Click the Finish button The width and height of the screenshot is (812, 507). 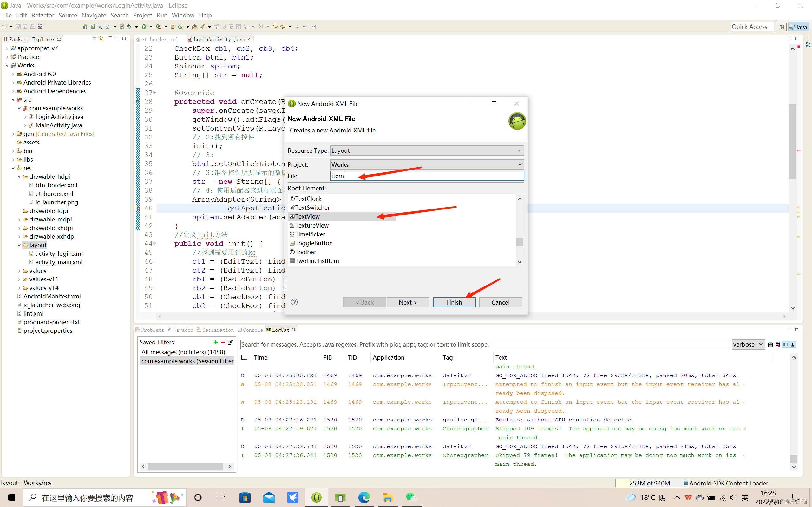[454, 302]
